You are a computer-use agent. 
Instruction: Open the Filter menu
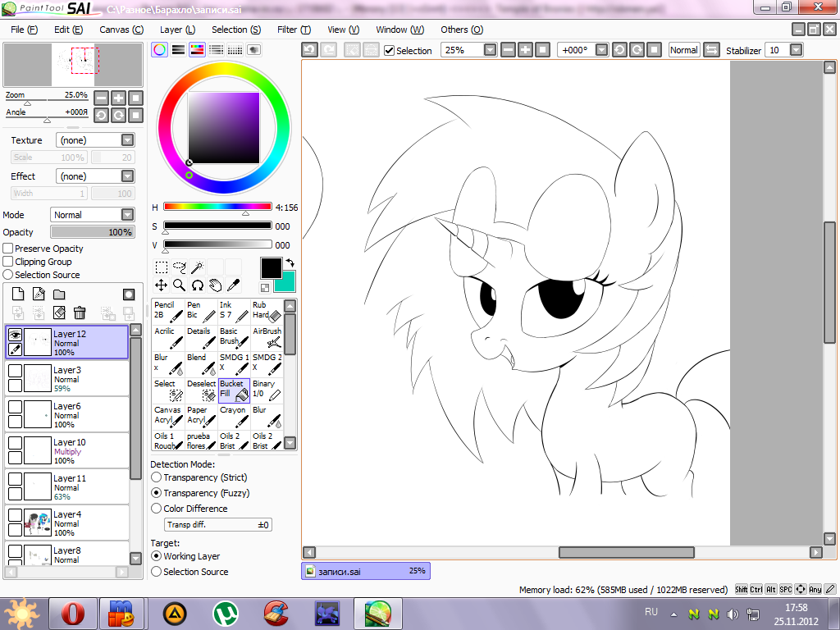(294, 30)
